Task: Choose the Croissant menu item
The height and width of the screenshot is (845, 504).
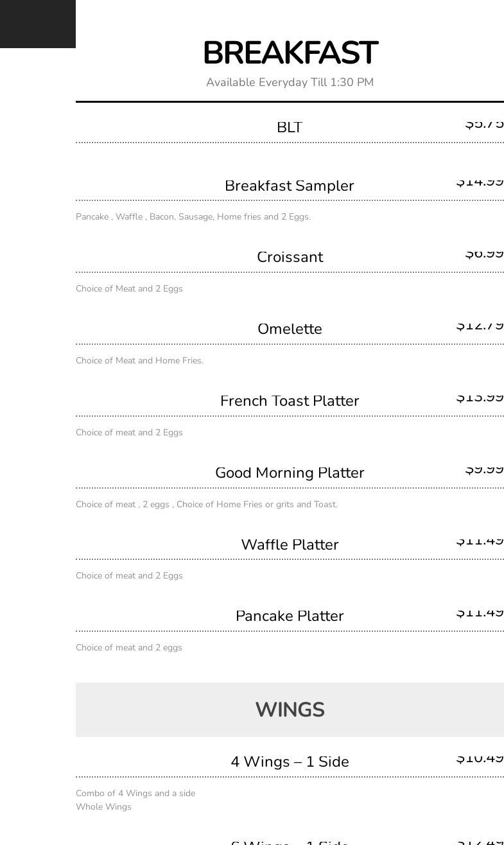Action: click(x=290, y=257)
